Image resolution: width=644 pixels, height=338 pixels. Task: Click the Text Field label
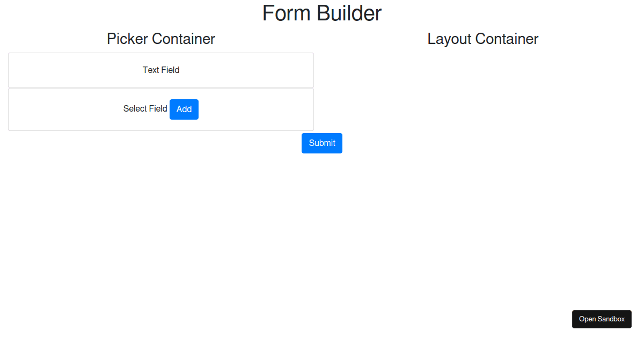pos(160,70)
